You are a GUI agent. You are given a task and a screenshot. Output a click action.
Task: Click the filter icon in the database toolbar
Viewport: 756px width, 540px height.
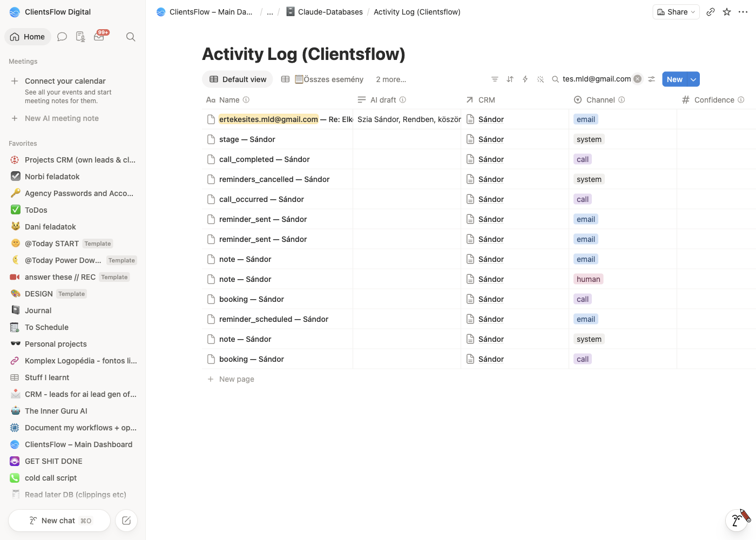495,79
